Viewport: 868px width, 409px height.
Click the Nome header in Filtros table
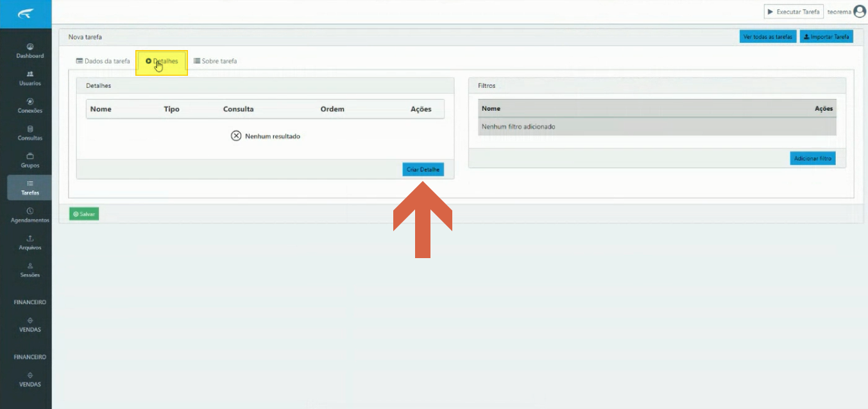tap(491, 109)
